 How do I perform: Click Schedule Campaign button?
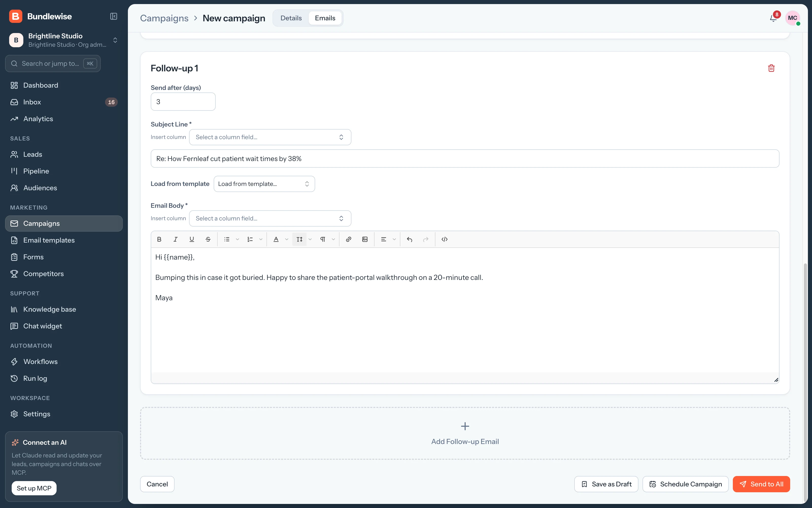click(685, 484)
